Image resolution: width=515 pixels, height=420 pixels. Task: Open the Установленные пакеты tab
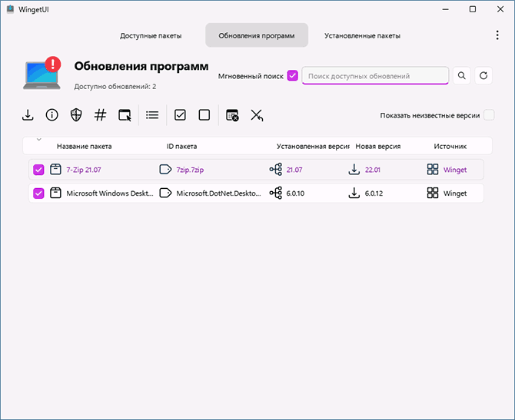click(x=362, y=35)
